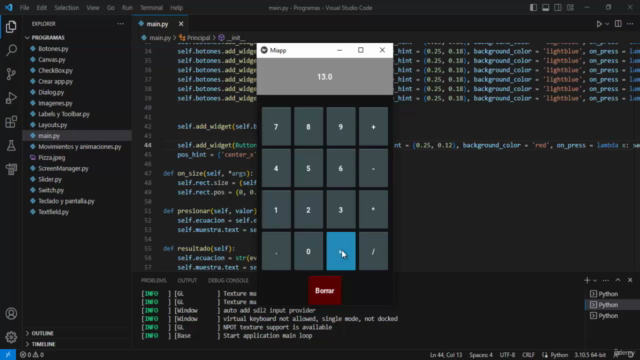Open Canvas.py in explorer
The height and width of the screenshot is (360, 640).
click(x=51, y=60)
